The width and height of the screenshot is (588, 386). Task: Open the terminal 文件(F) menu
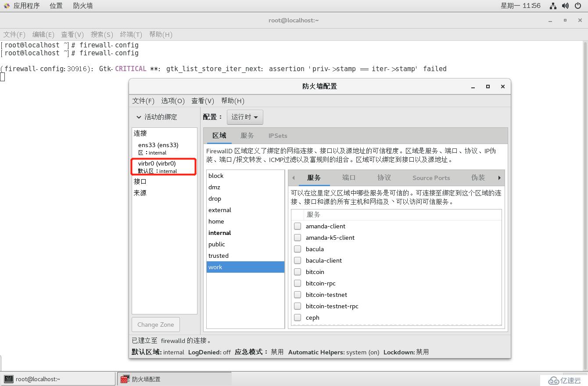click(x=14, y=34)
